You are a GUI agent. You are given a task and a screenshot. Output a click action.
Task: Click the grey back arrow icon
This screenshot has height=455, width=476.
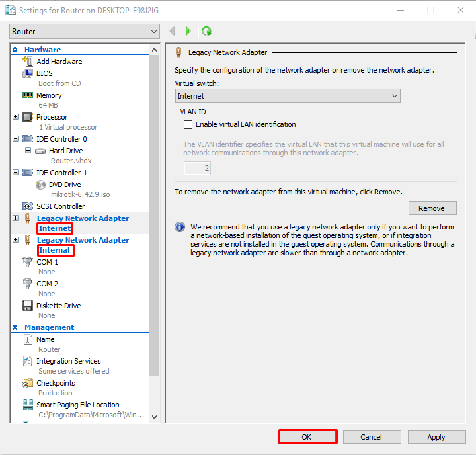(x=172, y=31)
